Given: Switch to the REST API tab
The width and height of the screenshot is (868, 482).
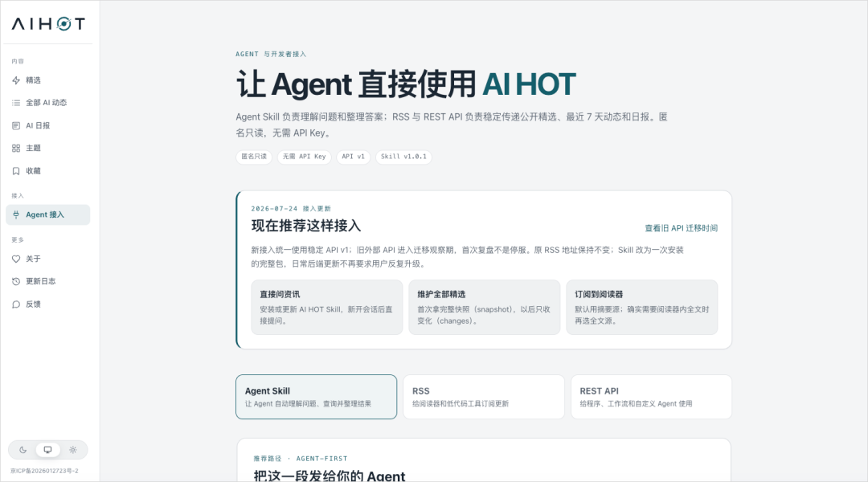Looking at the screenshot, I should tap(651, 397).
